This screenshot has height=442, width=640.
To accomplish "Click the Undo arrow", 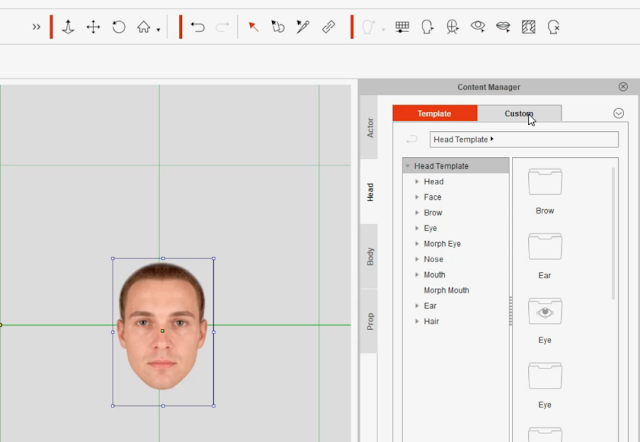I will coord(198,27).
